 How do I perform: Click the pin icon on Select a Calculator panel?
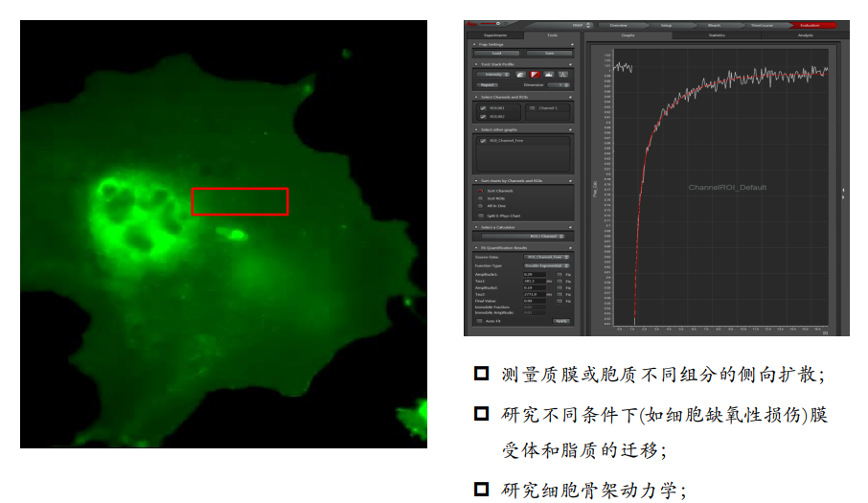pyautogui.click(x=570, y=227)
